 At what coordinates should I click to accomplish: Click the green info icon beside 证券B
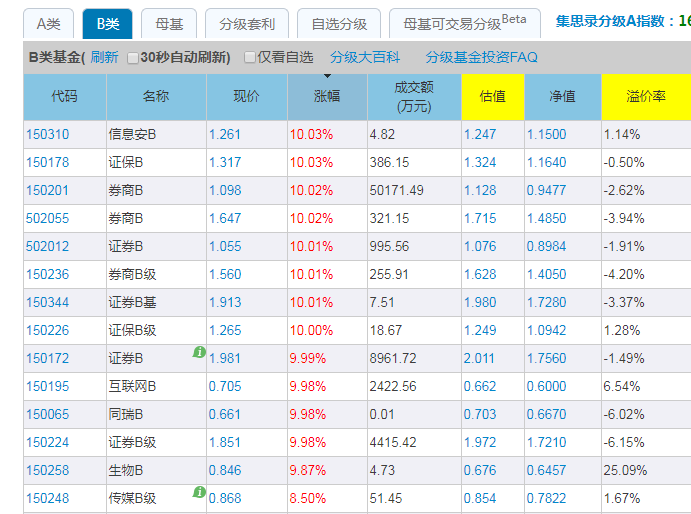pyautogui.click(x=199, y=351)
